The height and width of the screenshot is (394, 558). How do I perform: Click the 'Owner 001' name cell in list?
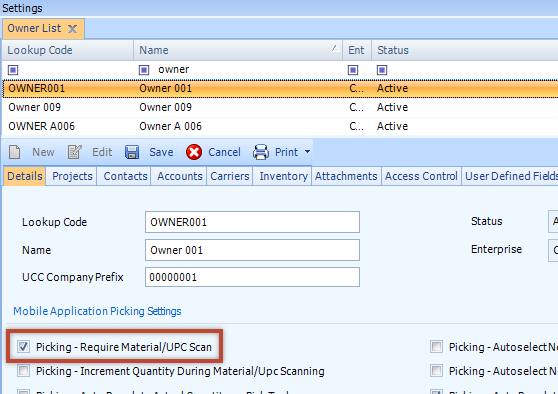[x=165, y=88]
